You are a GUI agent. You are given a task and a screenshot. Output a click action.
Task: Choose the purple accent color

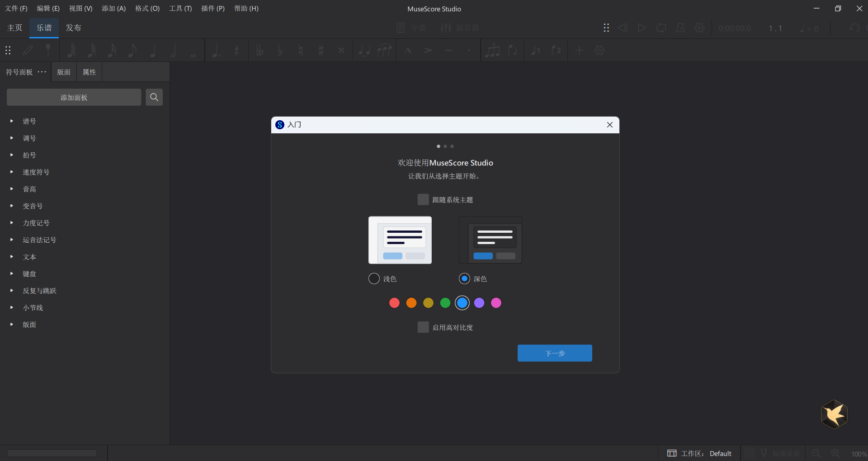click(479, 303)
